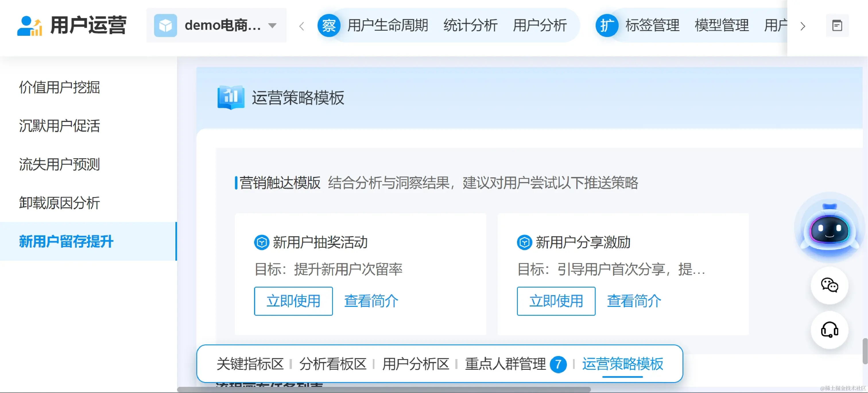Open the 统计分析 menu
868x393 pixels.
tap(470, 26)
